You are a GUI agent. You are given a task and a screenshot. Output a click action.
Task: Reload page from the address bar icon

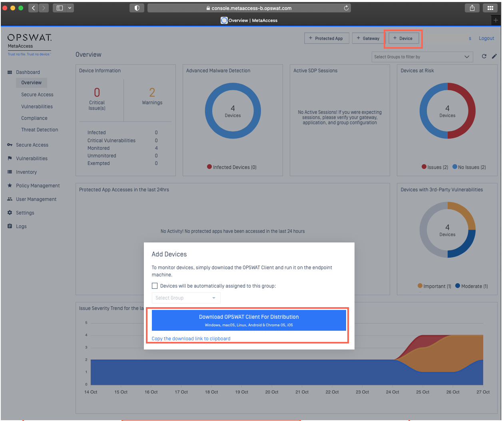pyautogui.click(x=346, y=8)
